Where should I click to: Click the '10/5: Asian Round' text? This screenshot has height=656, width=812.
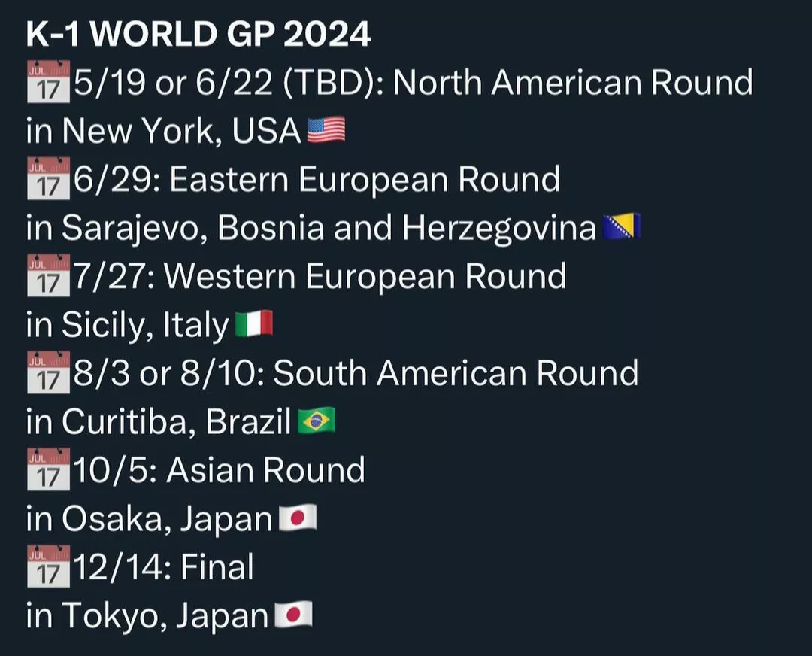tap(219, 470)
